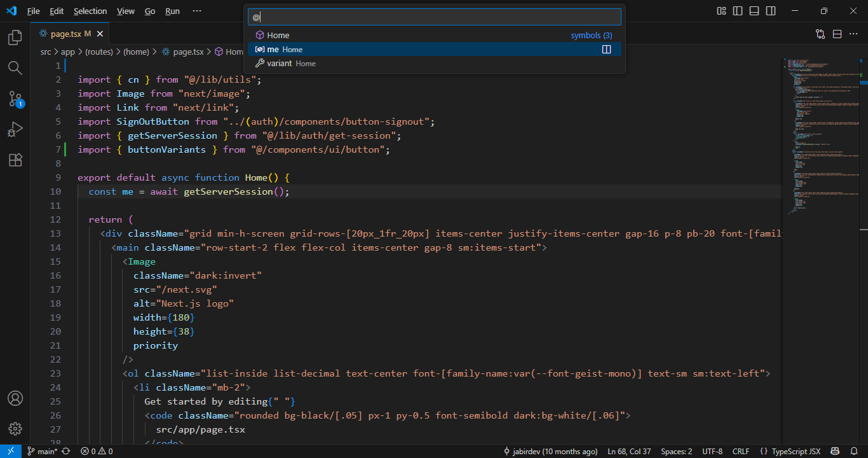Toggle the primary side bar visibility
Image resolution: width=868 pixels, height=458 pixels.
[x=738, y=11]
